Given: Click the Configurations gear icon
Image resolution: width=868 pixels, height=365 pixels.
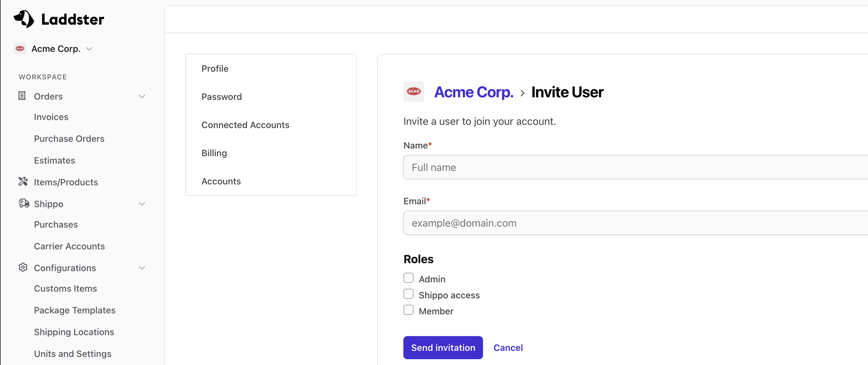Looking at the screenshot, I should (x=23, y=267).
